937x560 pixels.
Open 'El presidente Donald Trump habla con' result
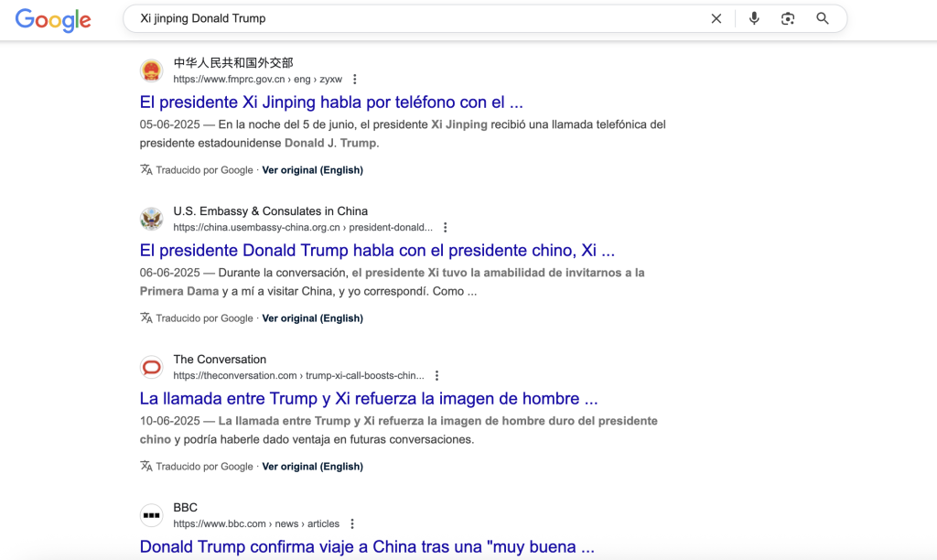tap(377, 251)
